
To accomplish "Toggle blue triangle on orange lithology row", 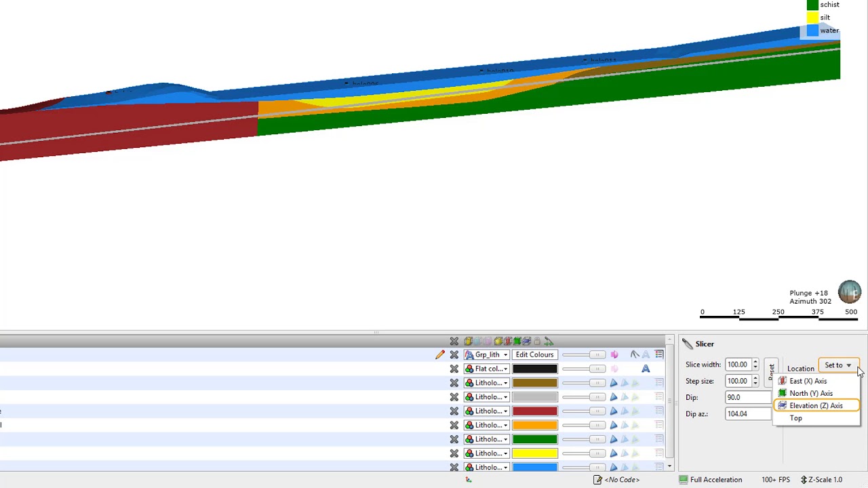I will [x=614, y=425].
